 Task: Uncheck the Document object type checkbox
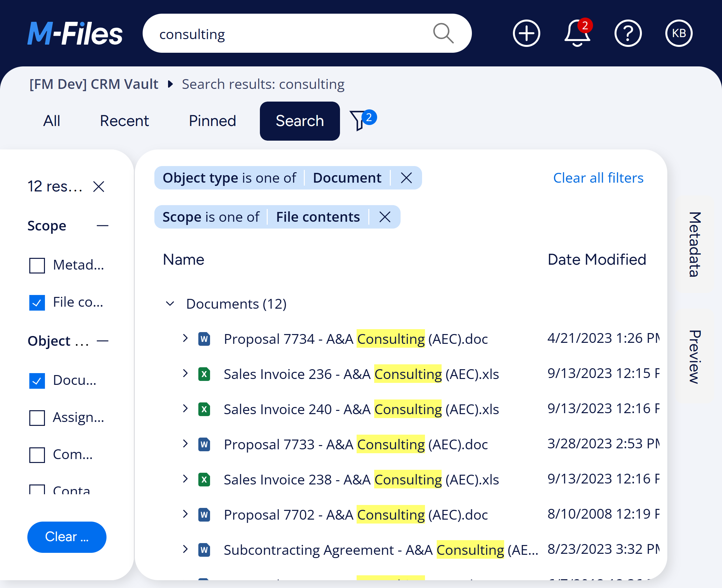(37, 380)
